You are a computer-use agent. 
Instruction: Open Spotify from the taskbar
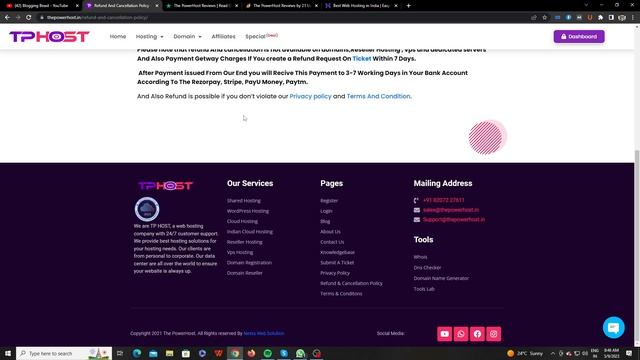pyautogui.click(x=268, y=353)
